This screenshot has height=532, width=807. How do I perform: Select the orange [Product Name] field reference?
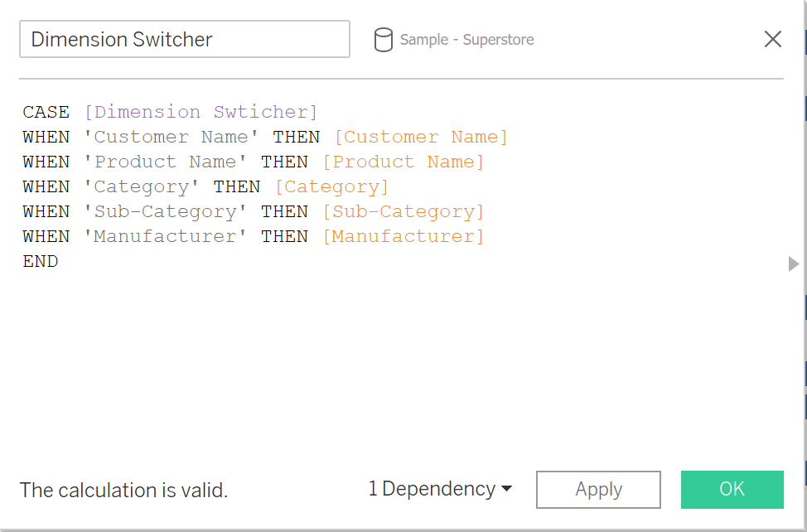(403, 162)
